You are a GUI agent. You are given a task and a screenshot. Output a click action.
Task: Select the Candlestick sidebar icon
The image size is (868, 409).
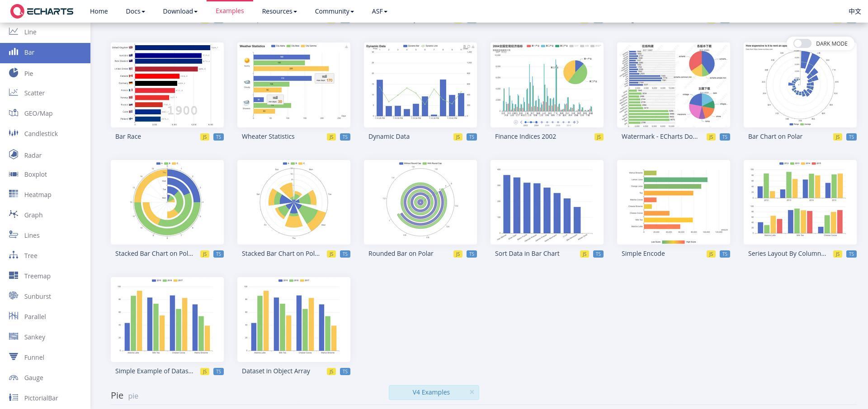click(14, 133)
